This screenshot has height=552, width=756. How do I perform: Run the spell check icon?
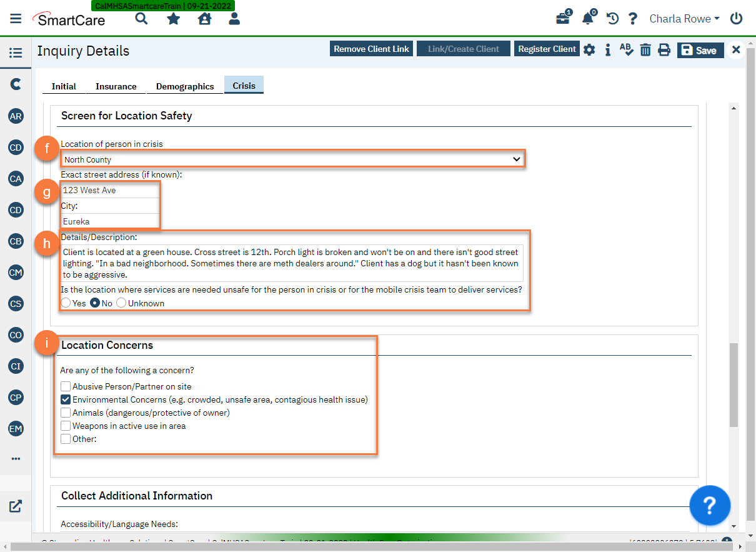pos(627,49)
